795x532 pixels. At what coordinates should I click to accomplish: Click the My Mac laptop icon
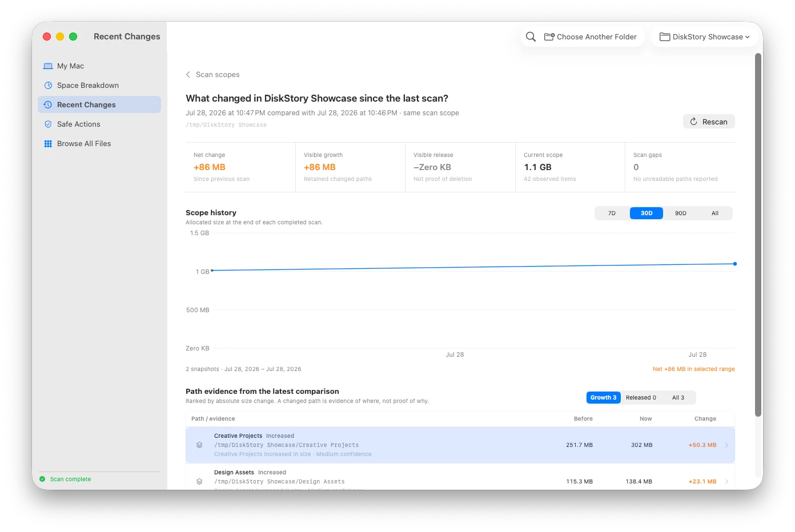[48, 66]
